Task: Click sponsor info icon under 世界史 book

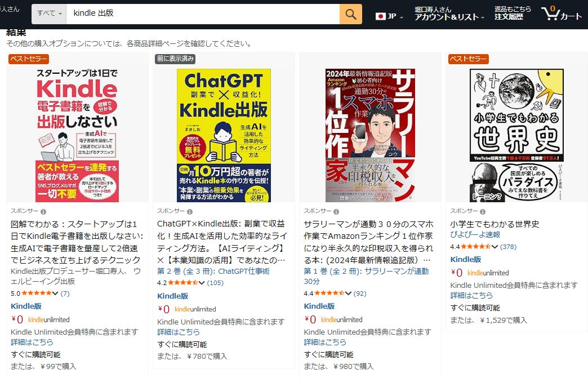Action: (x=483, y=211)
